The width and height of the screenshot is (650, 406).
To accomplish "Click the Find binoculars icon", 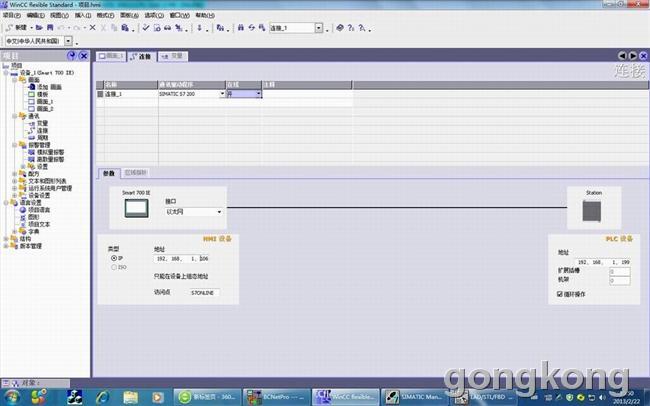I will tap(240, 28).
